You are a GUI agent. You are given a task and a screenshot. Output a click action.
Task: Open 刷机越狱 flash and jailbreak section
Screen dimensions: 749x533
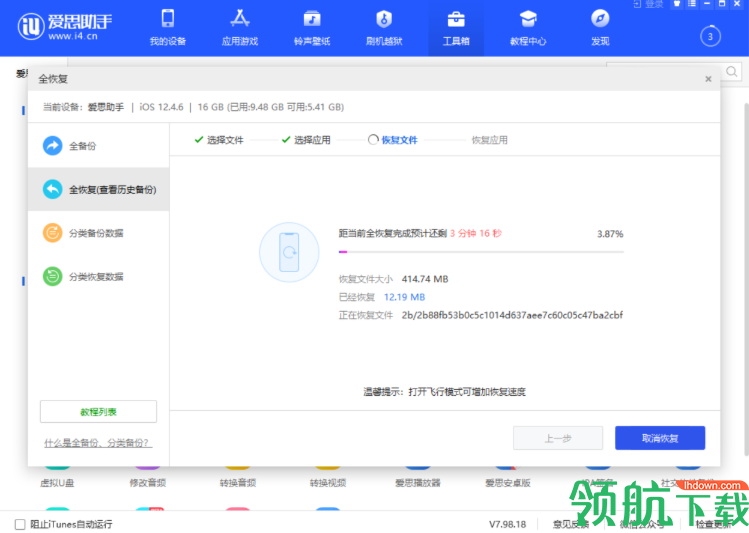point(384,28)
